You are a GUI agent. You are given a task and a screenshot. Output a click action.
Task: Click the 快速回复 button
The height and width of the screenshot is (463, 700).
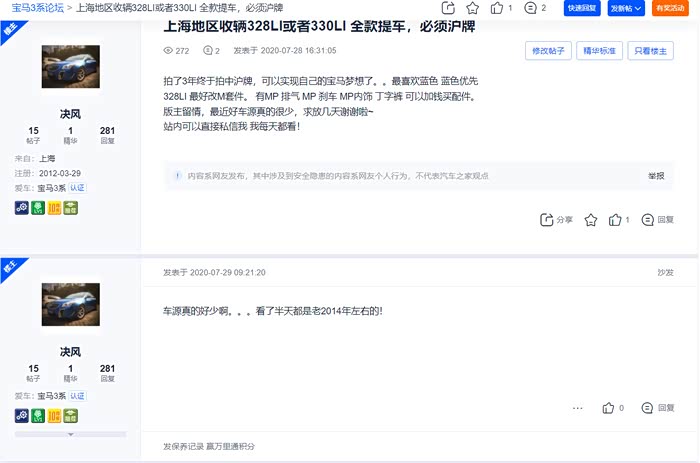click(582, 8)
